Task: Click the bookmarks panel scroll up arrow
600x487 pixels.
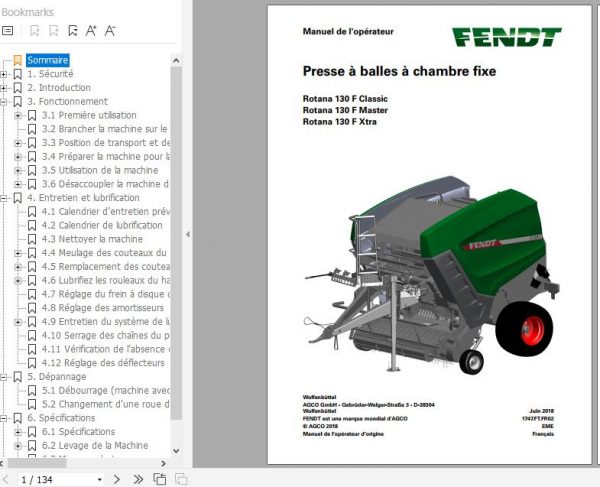Action: pos(176,60)
